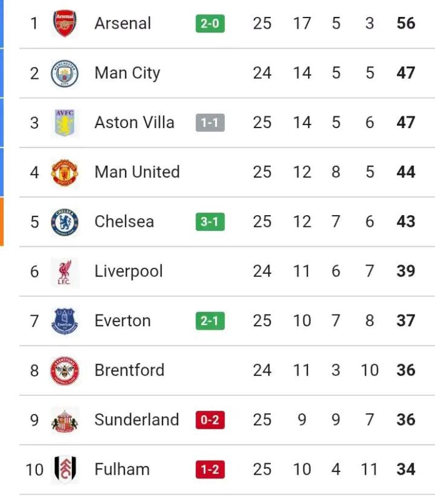Click the Sunderland crest icon

[x=62, y=420]
